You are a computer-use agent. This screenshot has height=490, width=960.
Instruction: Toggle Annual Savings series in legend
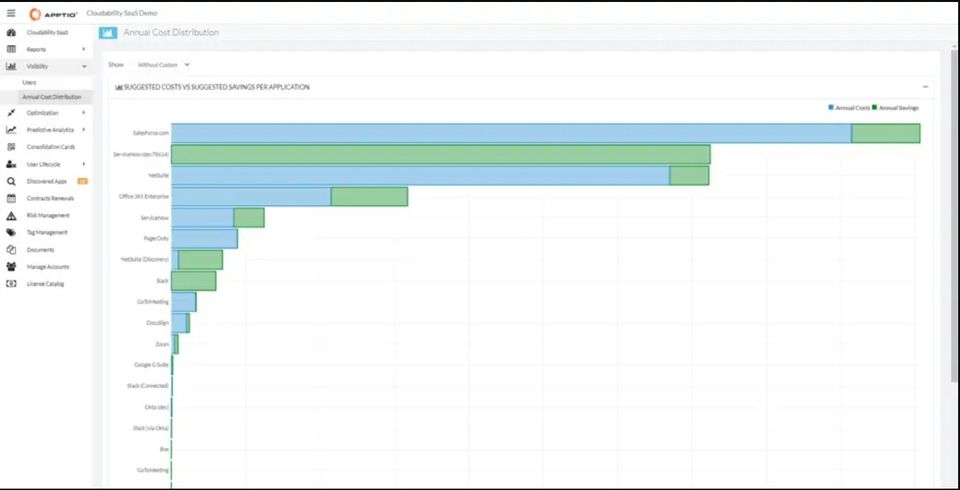[895, 107]
